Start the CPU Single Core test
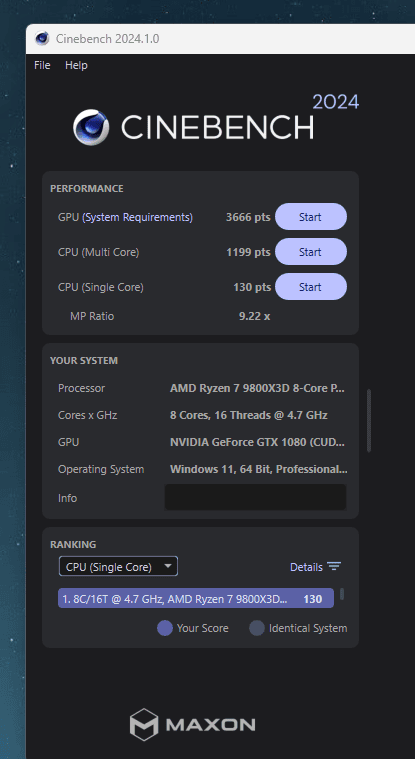This screenshot has height=759, width=415. tap(311, 287)
